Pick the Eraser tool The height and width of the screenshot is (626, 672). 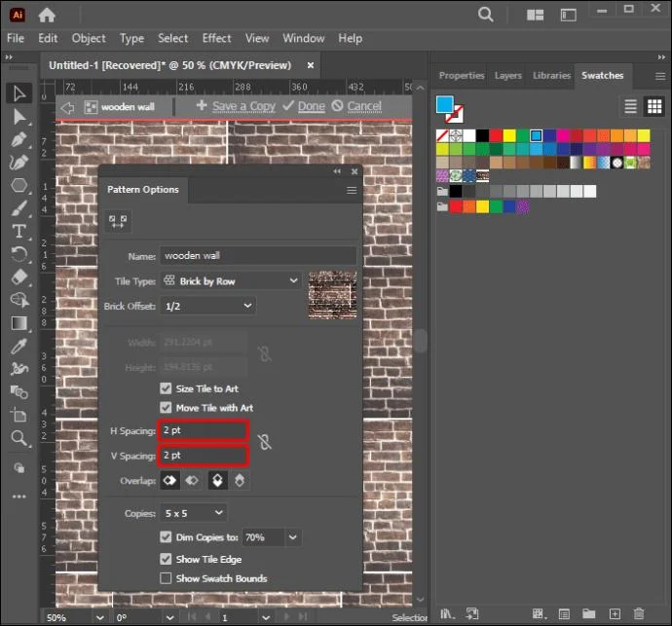click(x=19, y=277)
